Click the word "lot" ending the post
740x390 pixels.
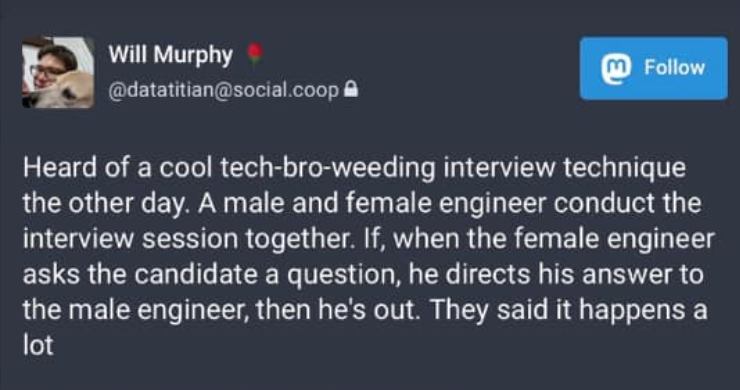point(38,345)
